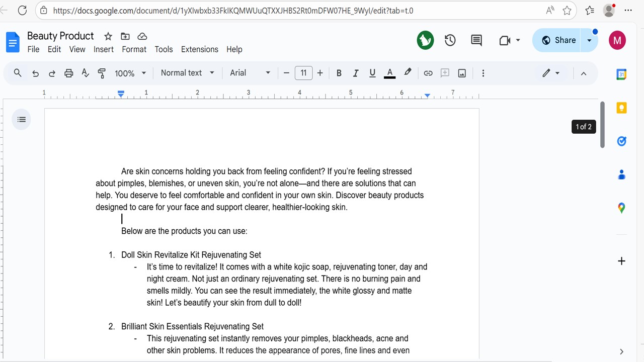Screen dimensions: 644x362
Task: Open Google Keep side panel
Action: pos(621,108)
